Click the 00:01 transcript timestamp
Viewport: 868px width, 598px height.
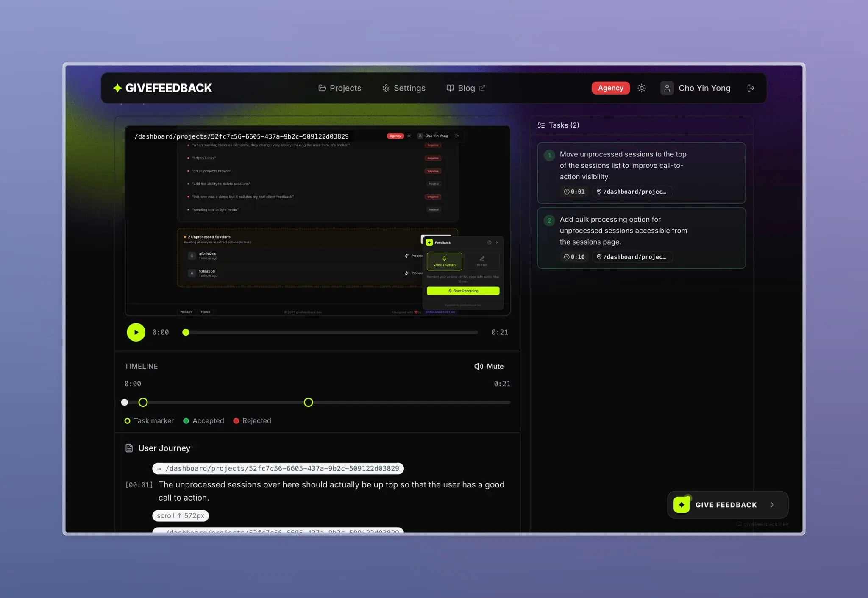click(139, 485)
